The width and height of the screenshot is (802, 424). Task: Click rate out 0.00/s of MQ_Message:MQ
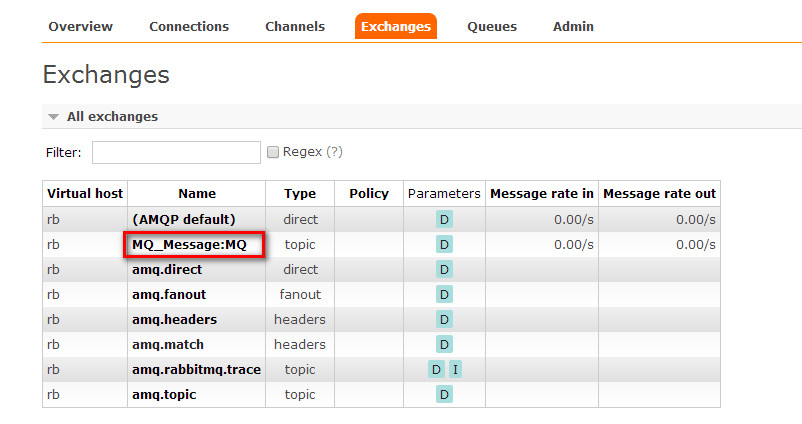tap(696, 245)
